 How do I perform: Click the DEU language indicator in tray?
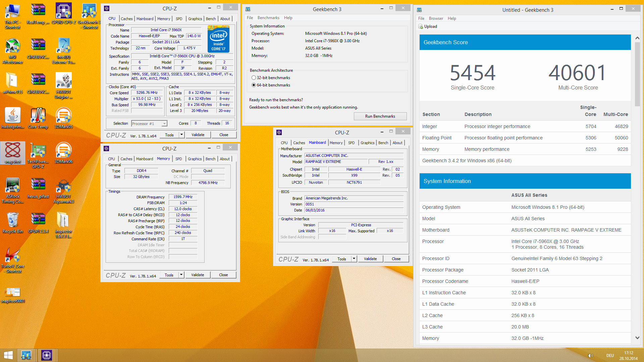click(x=610, y=356)
